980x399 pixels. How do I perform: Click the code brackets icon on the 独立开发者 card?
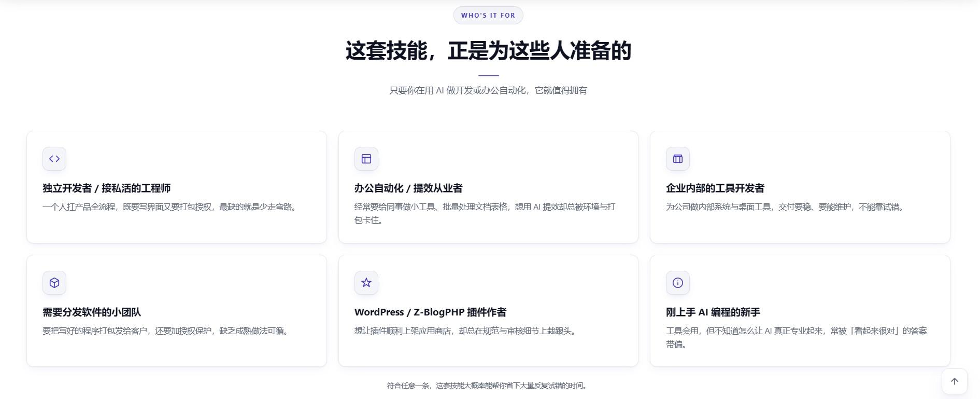(54, 159)
